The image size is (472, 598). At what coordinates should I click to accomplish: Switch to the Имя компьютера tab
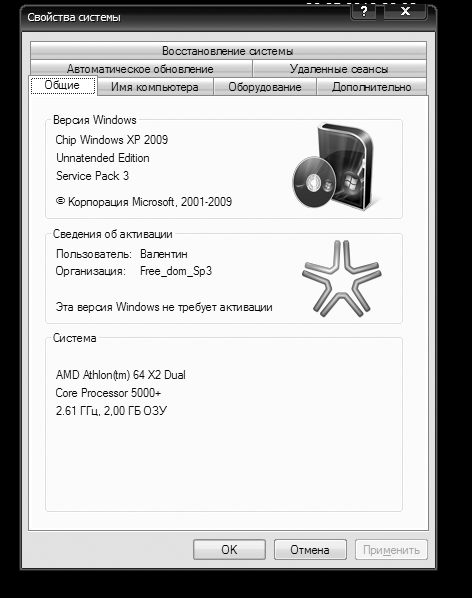click(x=155, y=87)
